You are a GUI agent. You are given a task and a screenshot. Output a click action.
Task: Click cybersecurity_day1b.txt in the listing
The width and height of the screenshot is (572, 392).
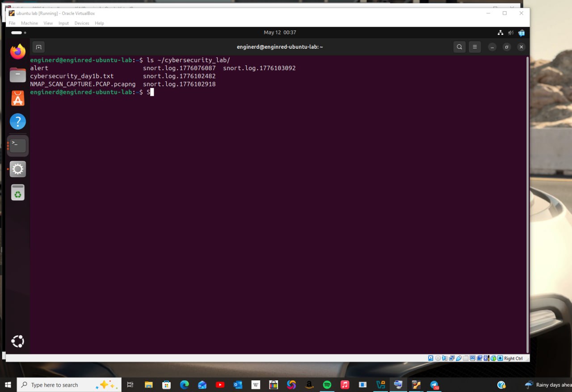click(72, 76)
